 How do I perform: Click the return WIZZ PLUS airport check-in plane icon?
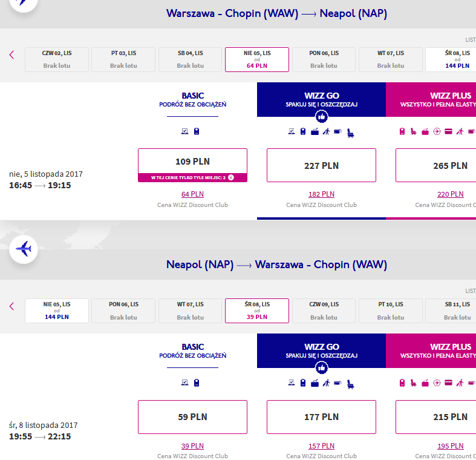437,383
